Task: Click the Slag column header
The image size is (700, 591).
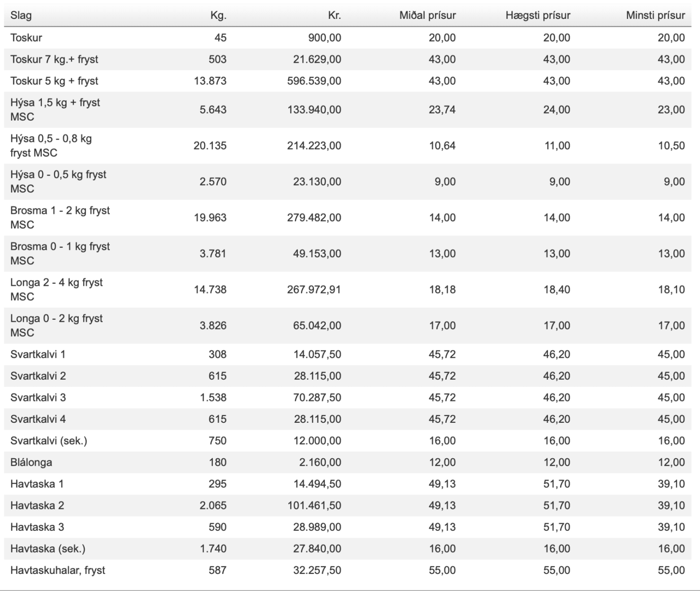Action: point(21,15)
